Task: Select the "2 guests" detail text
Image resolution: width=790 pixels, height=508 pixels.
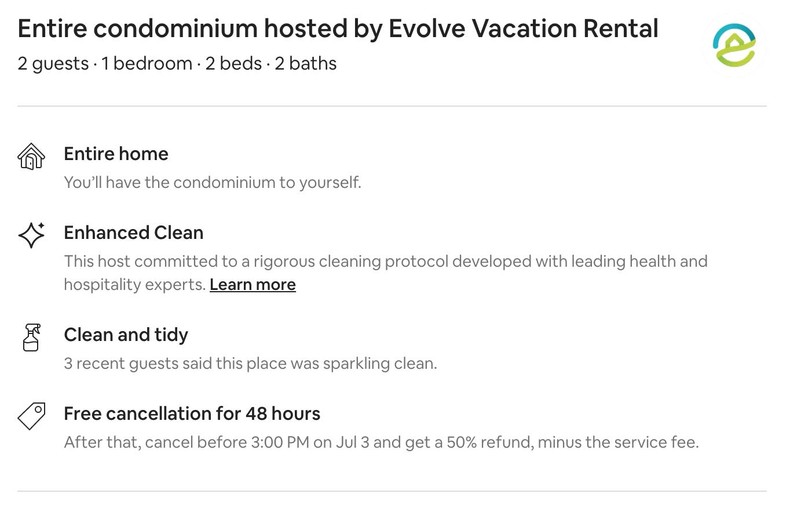Action: [54, 64]
